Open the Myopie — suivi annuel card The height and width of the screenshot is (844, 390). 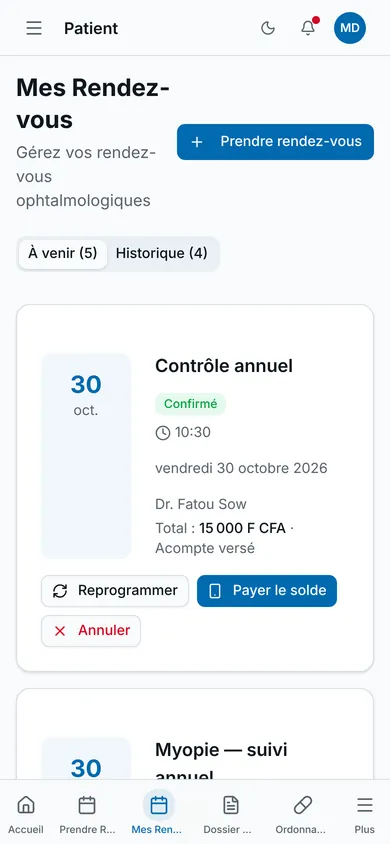(x=195, y=734)
